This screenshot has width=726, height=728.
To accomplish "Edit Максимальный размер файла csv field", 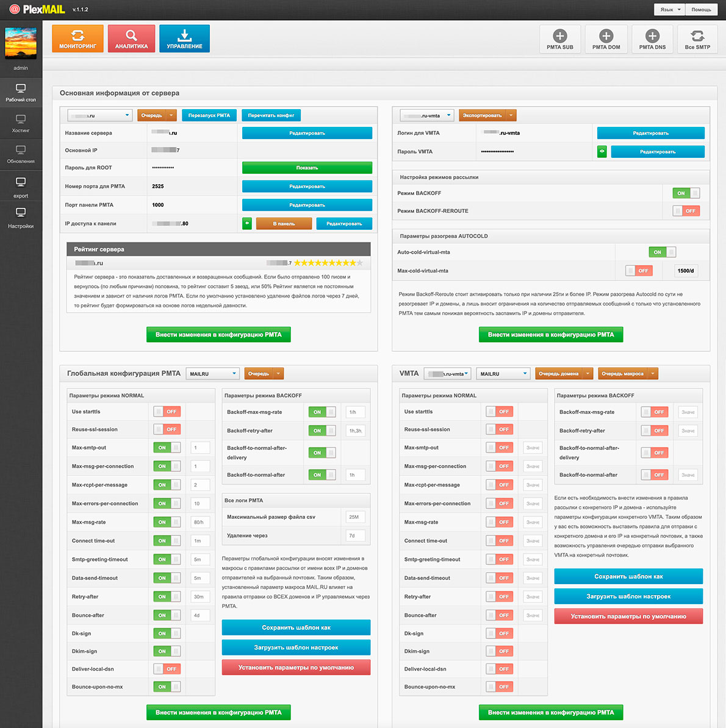I will click(355, 517).
